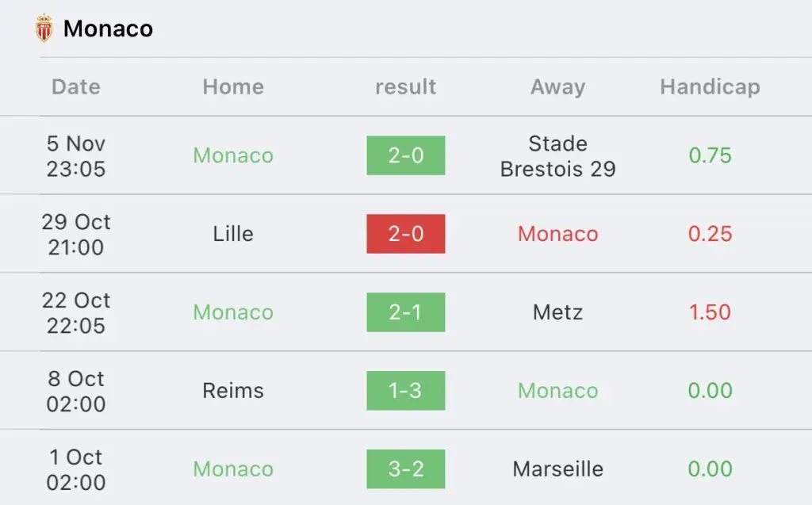Viewport: 812px width, 505px height.
Task: Open the Monaco team title
Action: [x=108, y=29]
